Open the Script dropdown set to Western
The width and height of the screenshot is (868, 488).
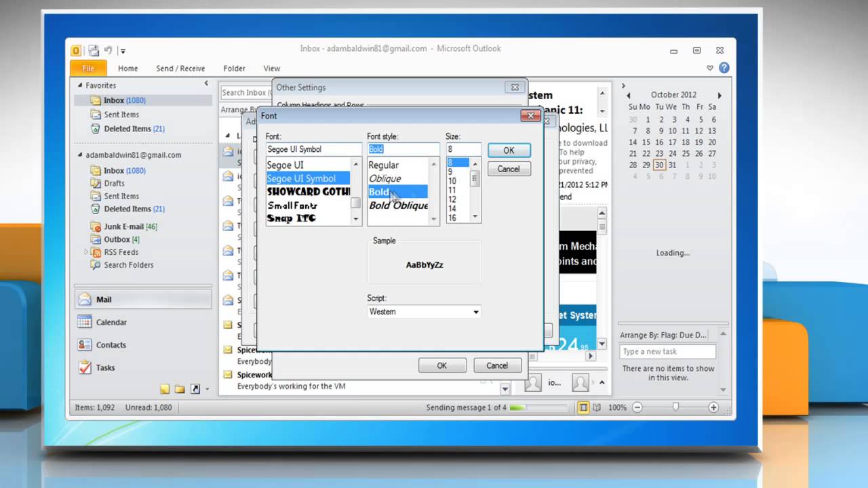(424, 312)
